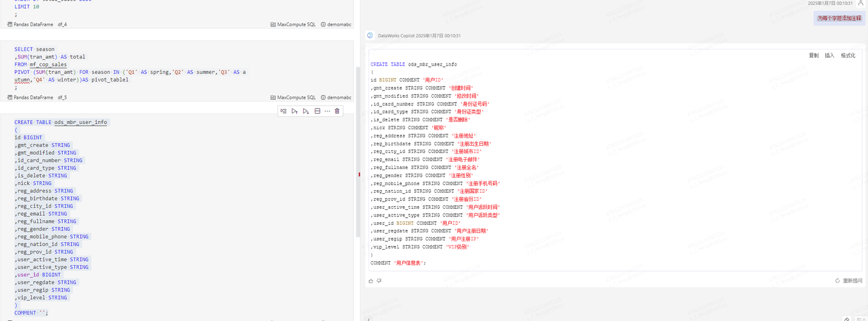Click FROM mf_cop_sales line in editor

click(40, 65)
